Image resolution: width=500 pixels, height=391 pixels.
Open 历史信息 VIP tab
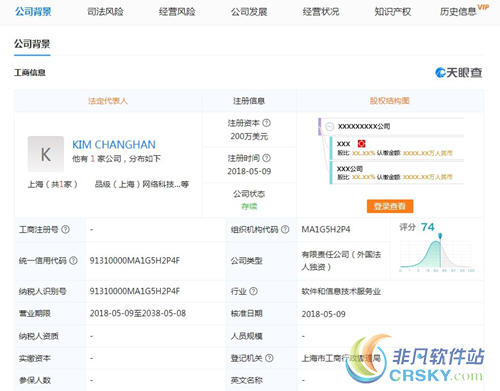(x=464, y=11)
